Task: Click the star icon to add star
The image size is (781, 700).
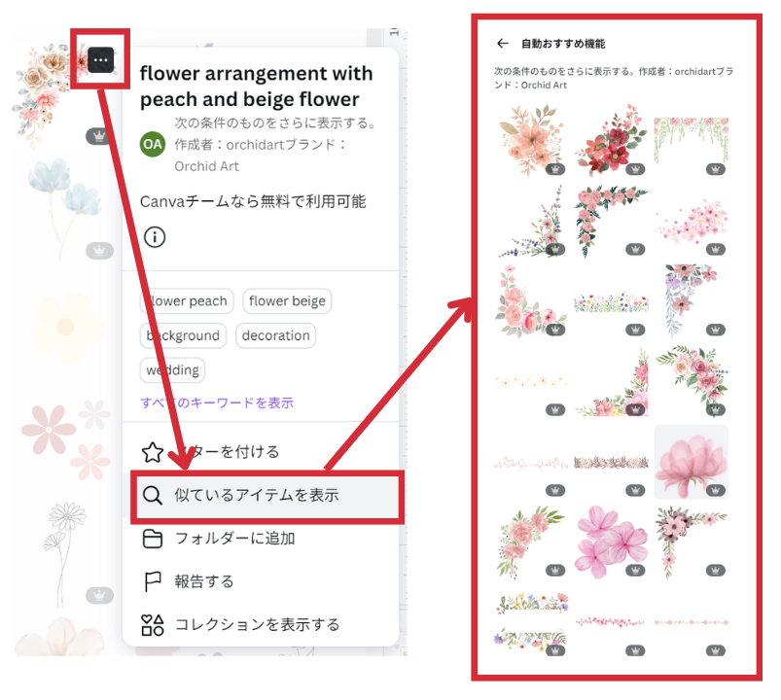Action: [153, 452]
